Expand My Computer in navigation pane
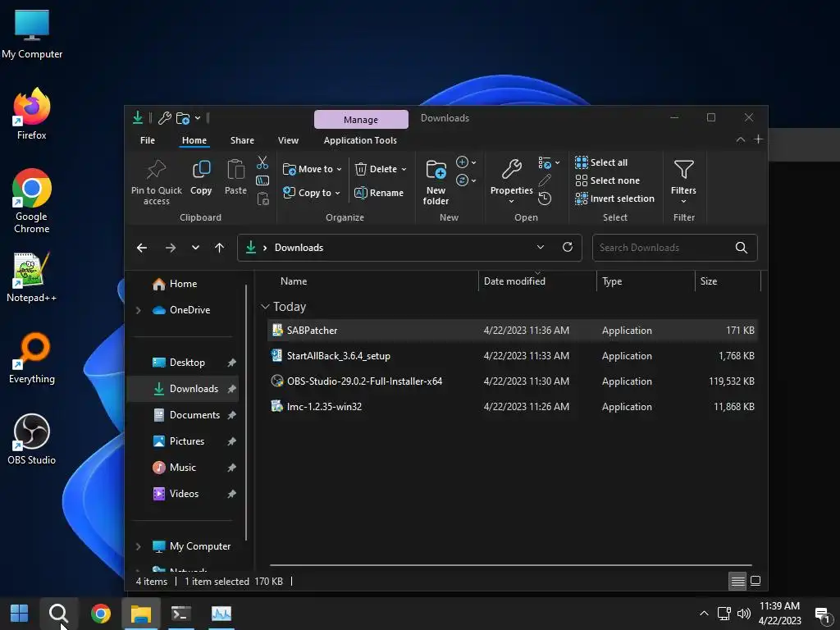 [x=138, y=546]
